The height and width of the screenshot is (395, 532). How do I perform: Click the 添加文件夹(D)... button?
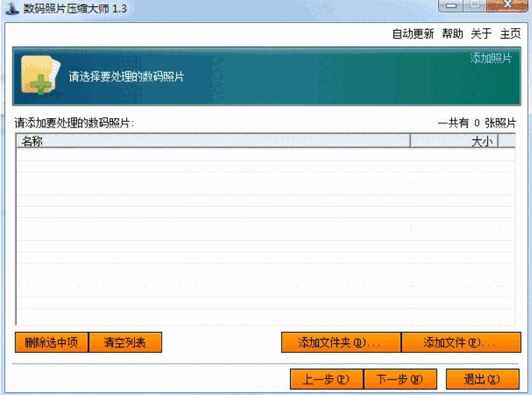pos(341,342)
